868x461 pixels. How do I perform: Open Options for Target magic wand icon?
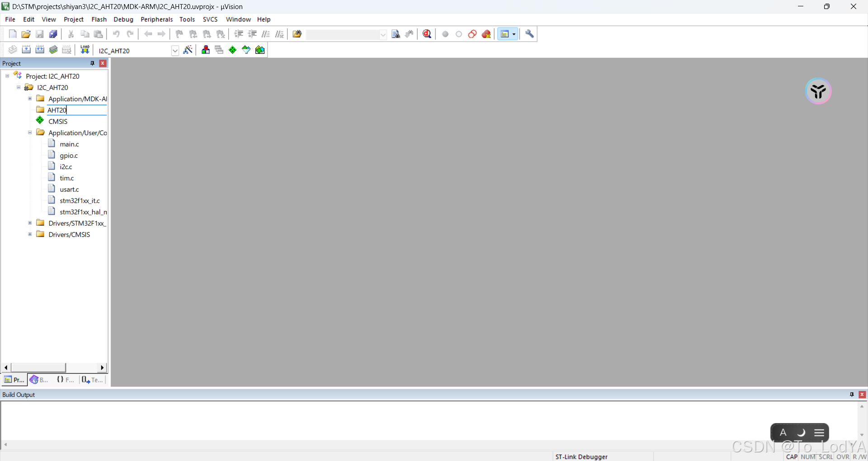click(188, 50)
